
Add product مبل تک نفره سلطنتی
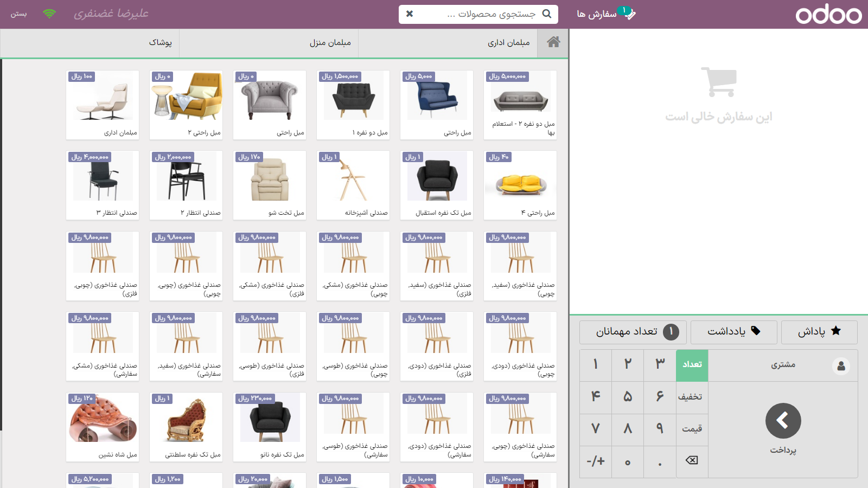186,427
